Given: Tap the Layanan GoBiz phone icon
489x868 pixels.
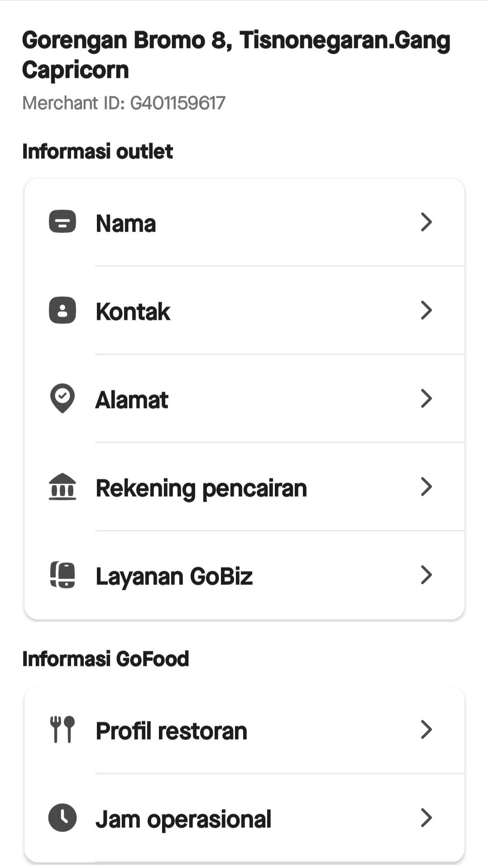Looking at the screenshot, I should tap(62, 575).
